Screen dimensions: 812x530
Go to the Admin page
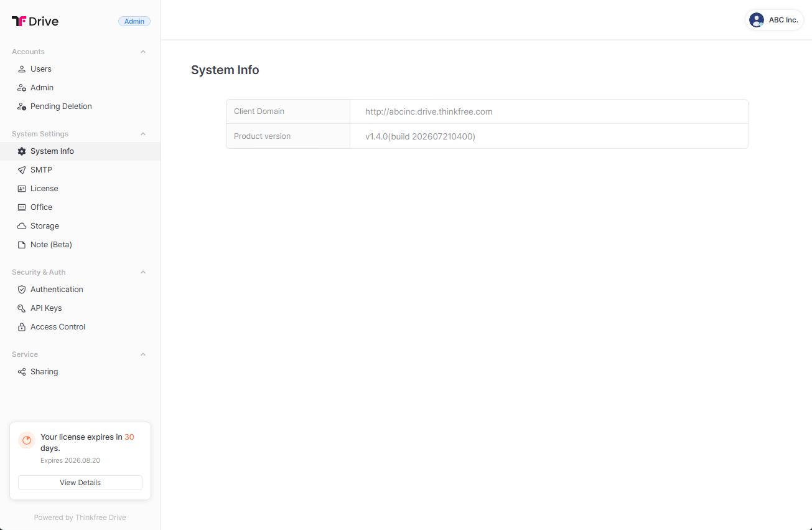coord(80,88)
